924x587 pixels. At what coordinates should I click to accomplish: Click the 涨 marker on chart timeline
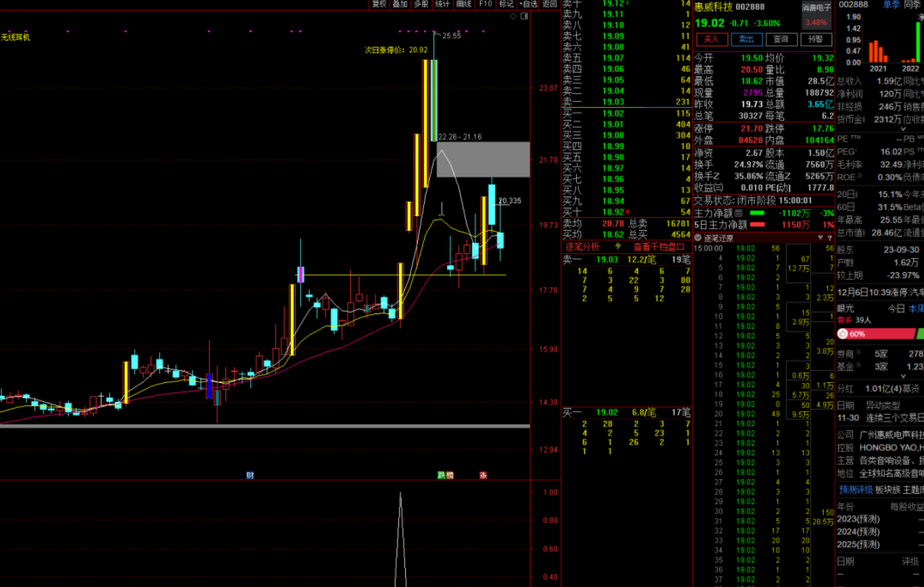click(x=483, y=475)
